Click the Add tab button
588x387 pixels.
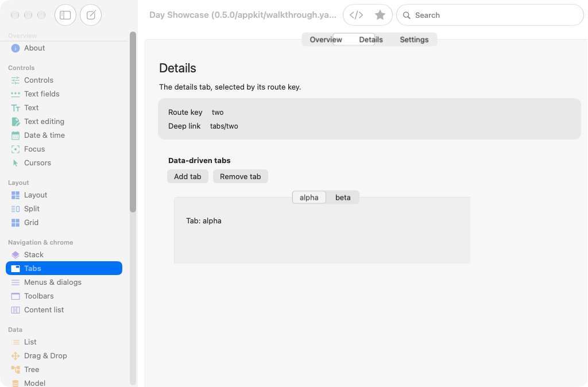(x=188, y=177)
